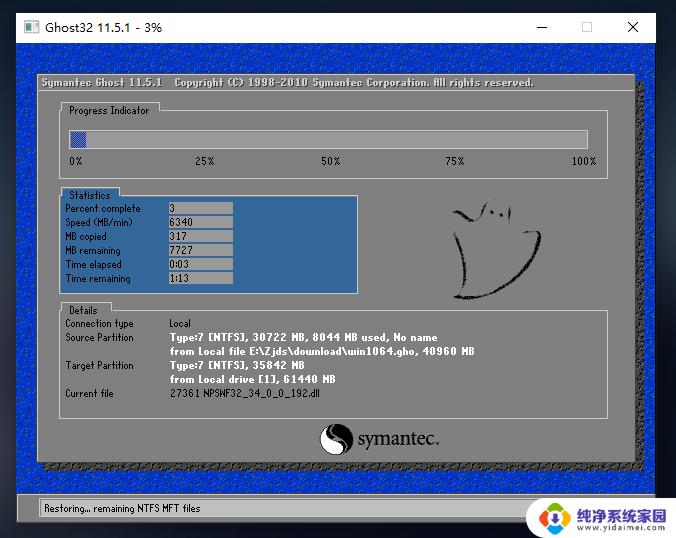Click the Target Partition label
The image size is (676, 538).
tap(99, 366)
